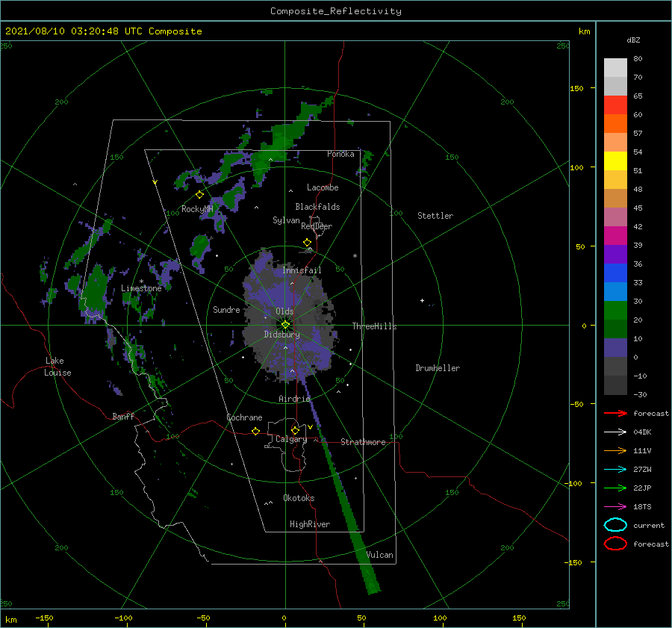
Task: Click the Ponoka label
Action: pyautogui.click(x=340, y=154)
